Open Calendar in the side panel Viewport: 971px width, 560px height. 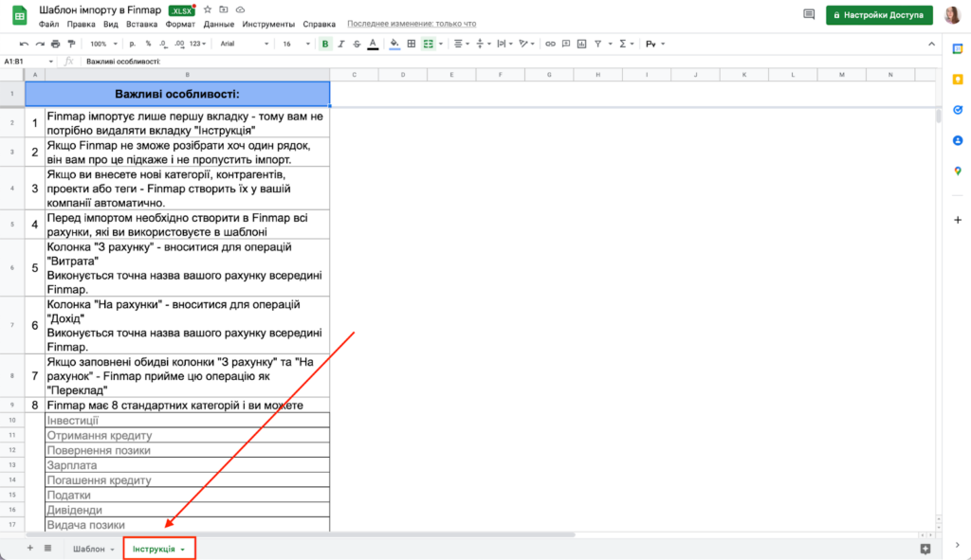tap(958, 49)
